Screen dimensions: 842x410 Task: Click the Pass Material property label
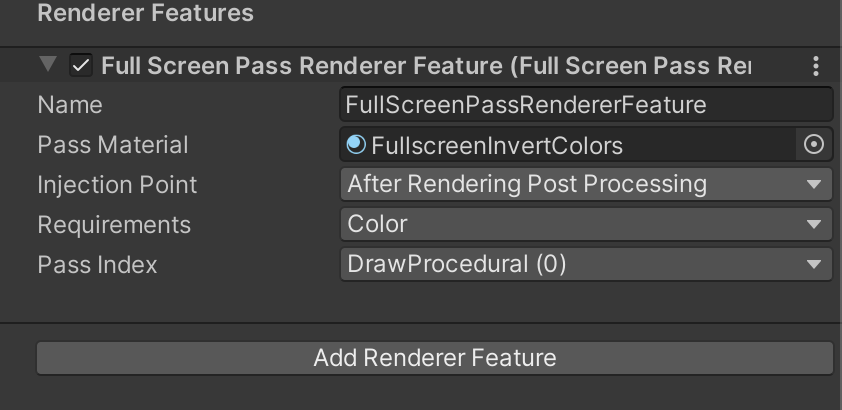[112, 145]
